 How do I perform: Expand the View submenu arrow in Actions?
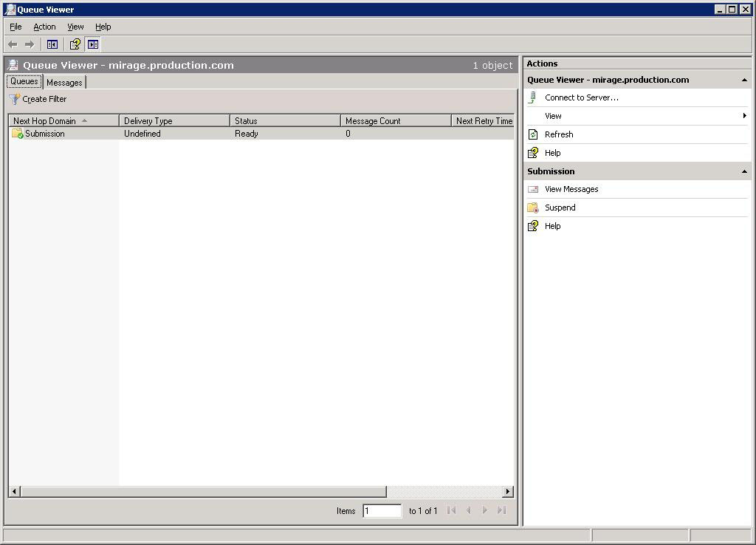pos(744,116)
